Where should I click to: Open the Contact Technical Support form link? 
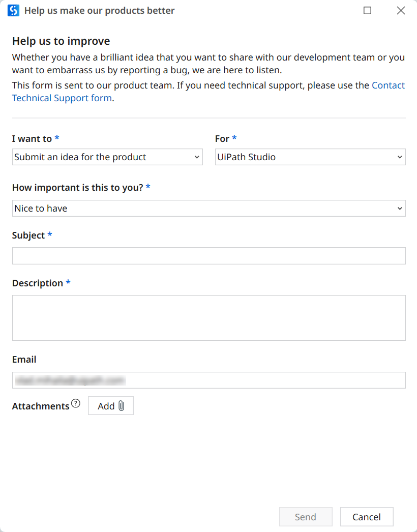(62, 98)
